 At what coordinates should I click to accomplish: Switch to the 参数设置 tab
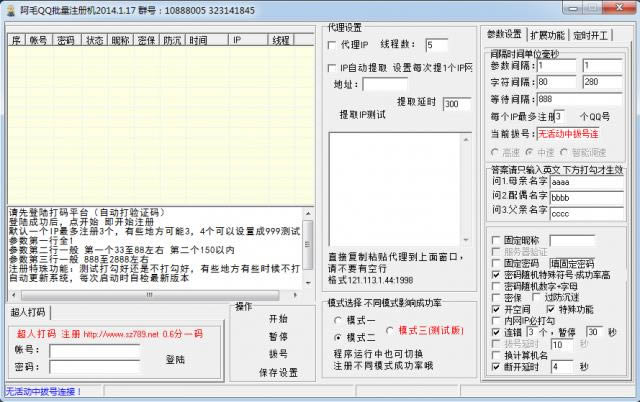[504, 34]
